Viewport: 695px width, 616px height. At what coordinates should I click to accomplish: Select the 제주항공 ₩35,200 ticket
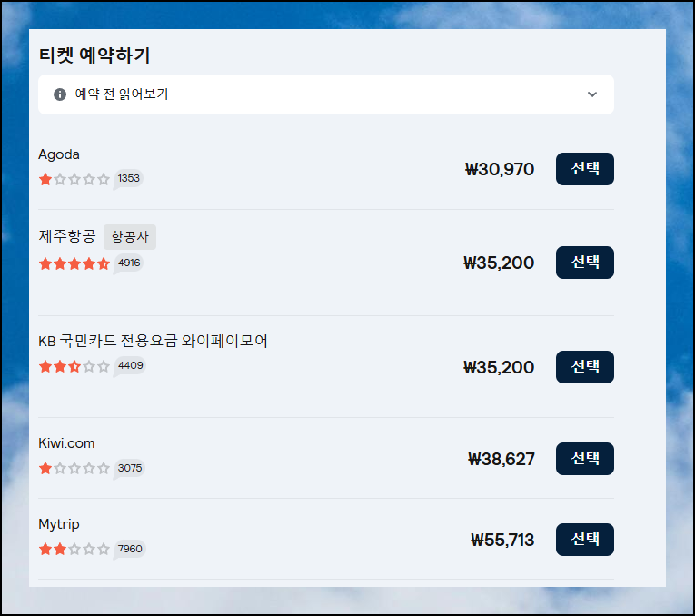(x=585, y=263)
